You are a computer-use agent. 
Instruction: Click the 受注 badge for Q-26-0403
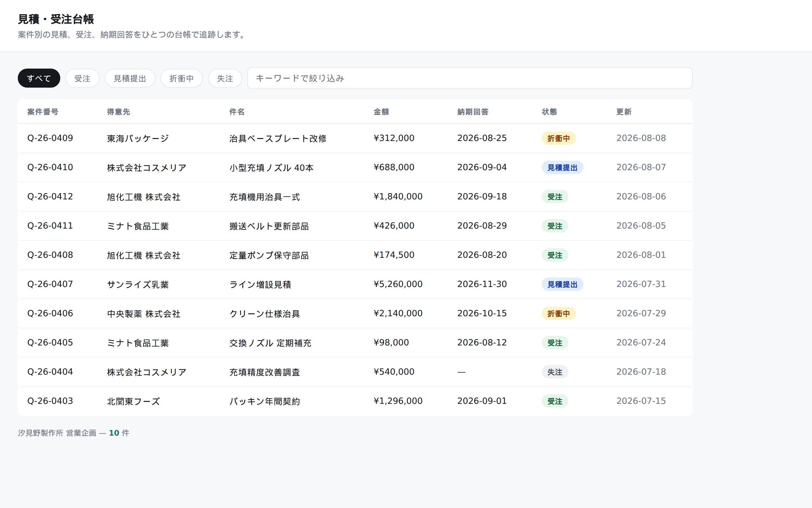pos(555,401)
